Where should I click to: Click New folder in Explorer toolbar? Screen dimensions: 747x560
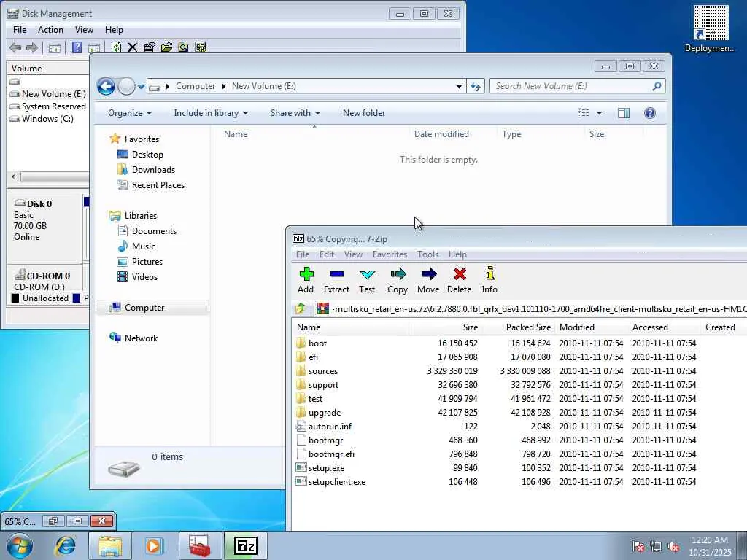tap(364, 113)
